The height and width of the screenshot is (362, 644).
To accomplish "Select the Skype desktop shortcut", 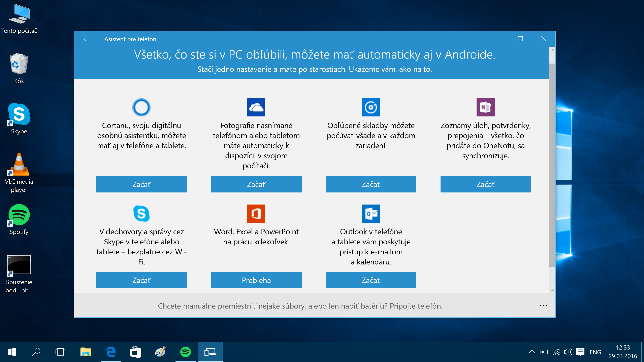I will (19, 119).
